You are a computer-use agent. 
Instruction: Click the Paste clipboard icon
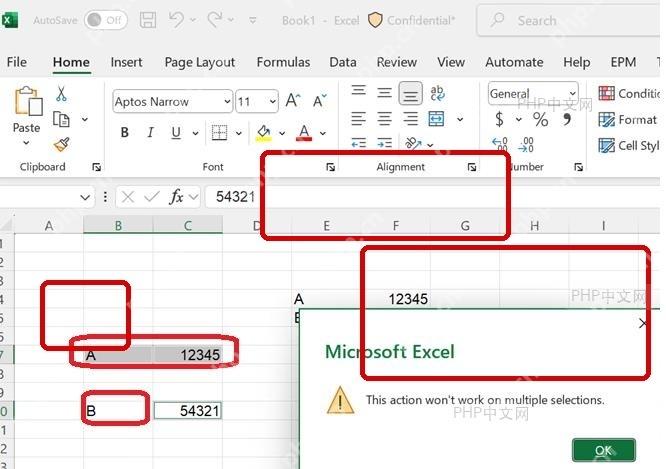tap(28, 101)
